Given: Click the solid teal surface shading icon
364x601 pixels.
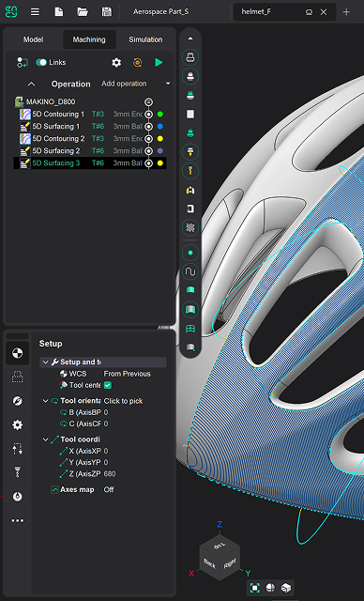Looking at the screenshot, I should point(190,290).
